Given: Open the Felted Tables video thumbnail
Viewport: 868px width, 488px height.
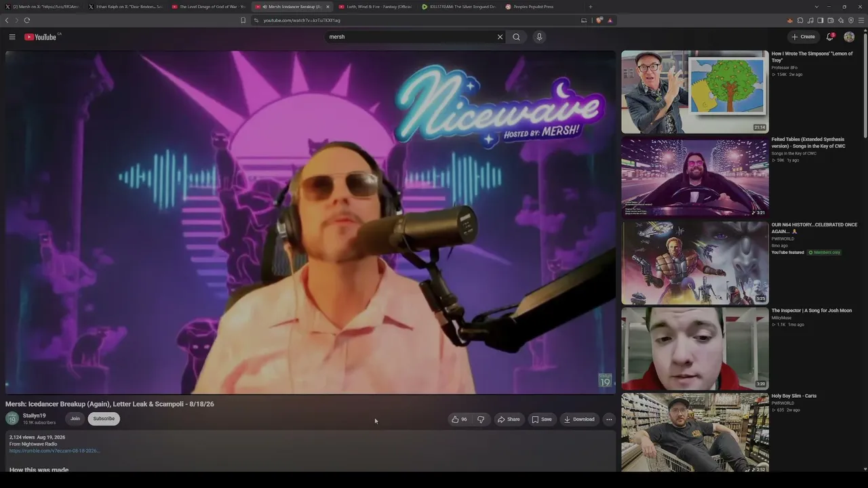Looking at the screenshot, I should coord(695,177).
